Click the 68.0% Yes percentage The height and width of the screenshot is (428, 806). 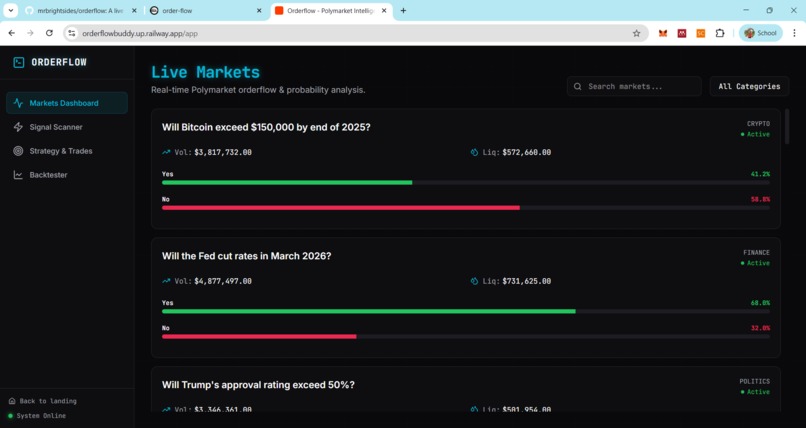760,303
